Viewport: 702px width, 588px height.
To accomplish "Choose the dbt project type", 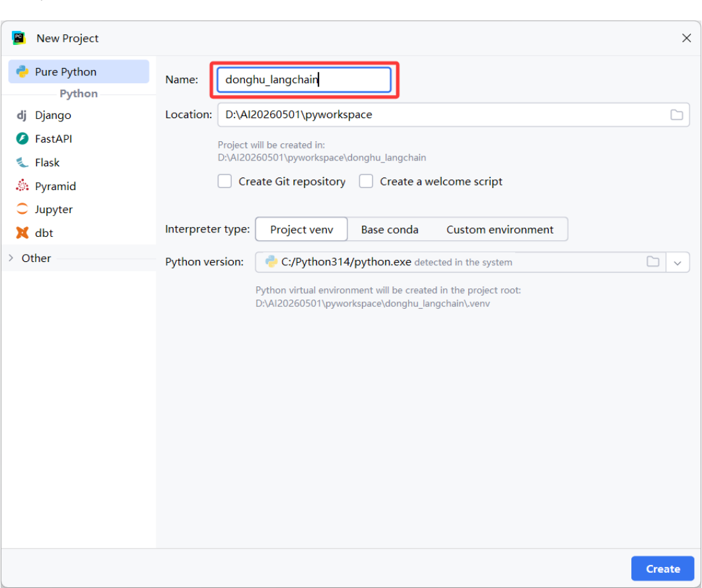I will point(79,233).
